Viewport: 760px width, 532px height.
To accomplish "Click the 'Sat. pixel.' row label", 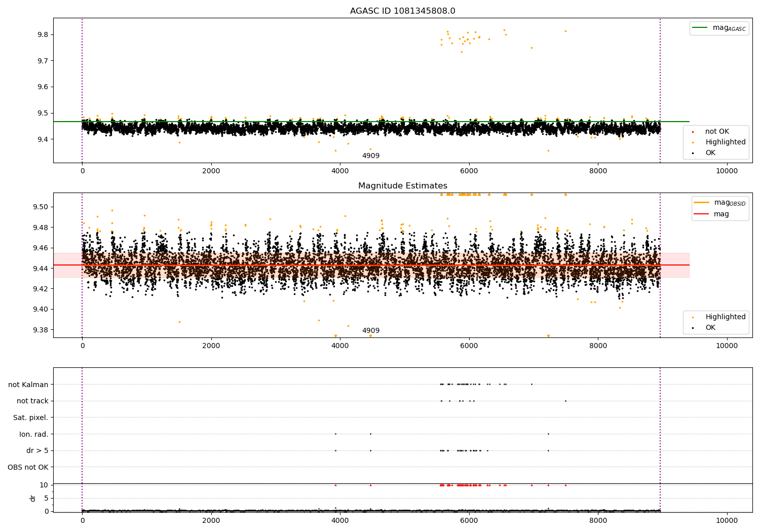I will (x=31, y=418).
